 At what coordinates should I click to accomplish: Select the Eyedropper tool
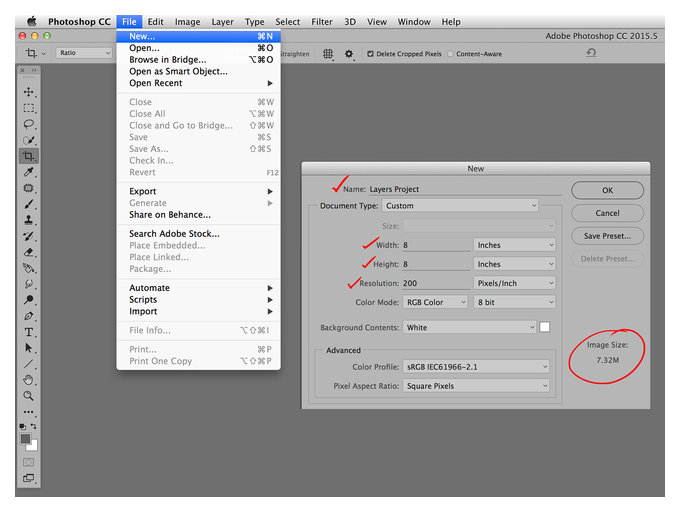coord(29,172)
